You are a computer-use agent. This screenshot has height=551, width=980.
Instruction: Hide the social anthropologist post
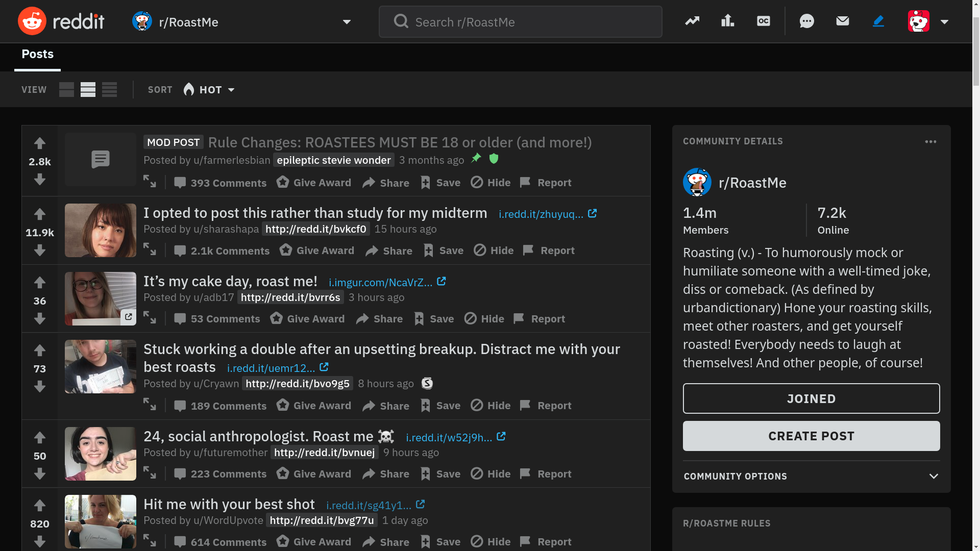pyautogui.click(x=490, y=473)
